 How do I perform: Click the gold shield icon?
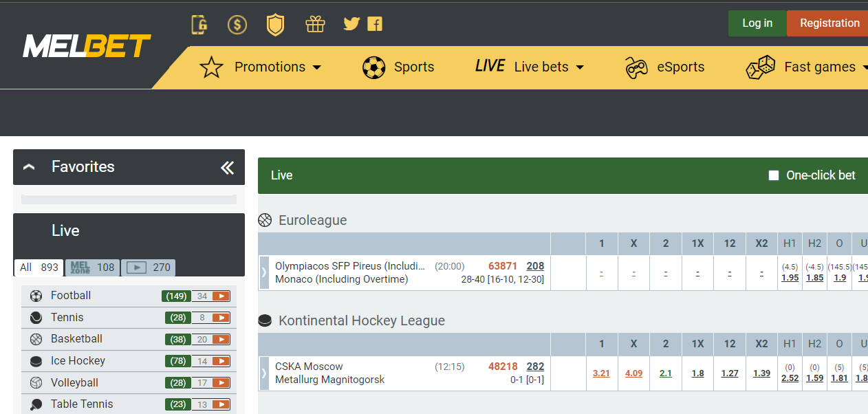point(275,25)
